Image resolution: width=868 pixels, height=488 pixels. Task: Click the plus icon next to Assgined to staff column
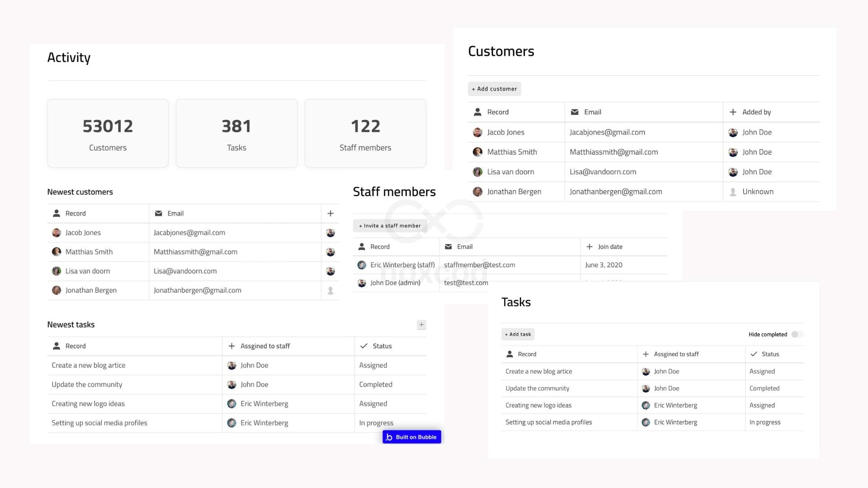(x=645, y=354)
